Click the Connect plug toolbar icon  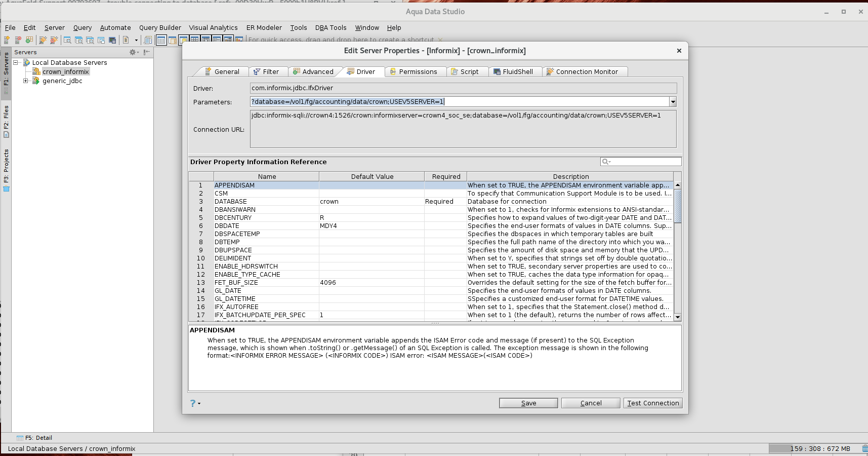tap(43, 40)
